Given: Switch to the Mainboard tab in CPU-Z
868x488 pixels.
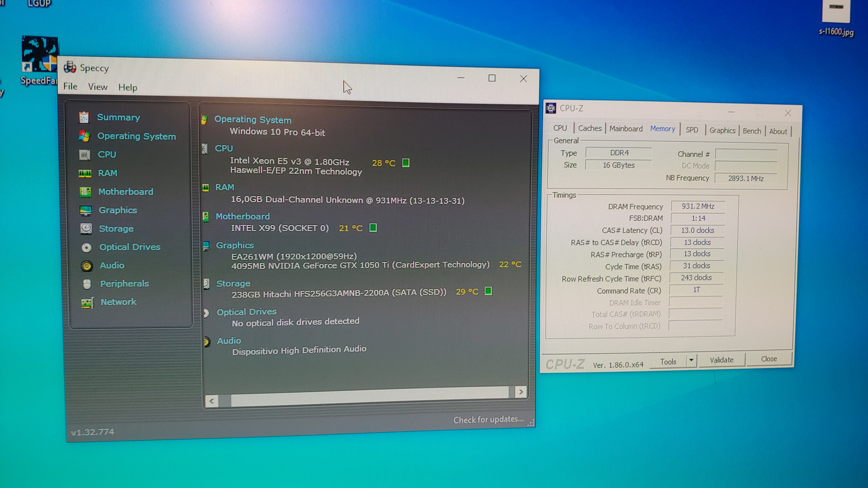Looking at the screenshot, I should click(x=626, y=129).
